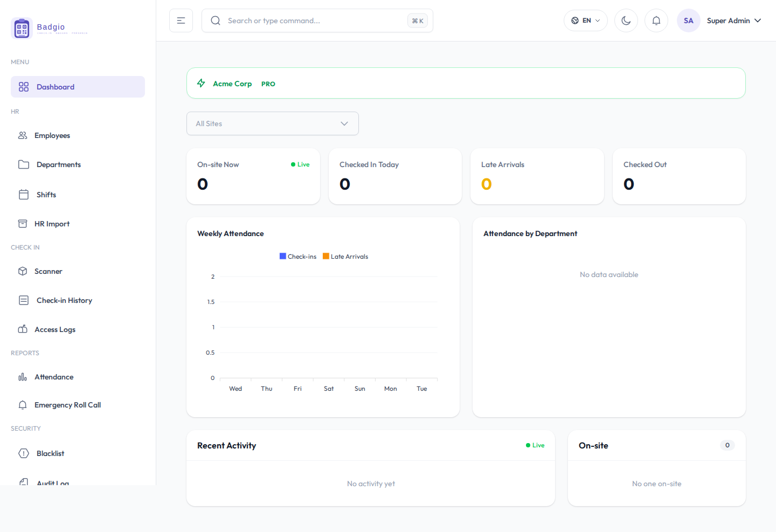Click the Scanner cube icon
Image resolution: width=776 pixels, height=532 pixels.
tap(23, 271)
